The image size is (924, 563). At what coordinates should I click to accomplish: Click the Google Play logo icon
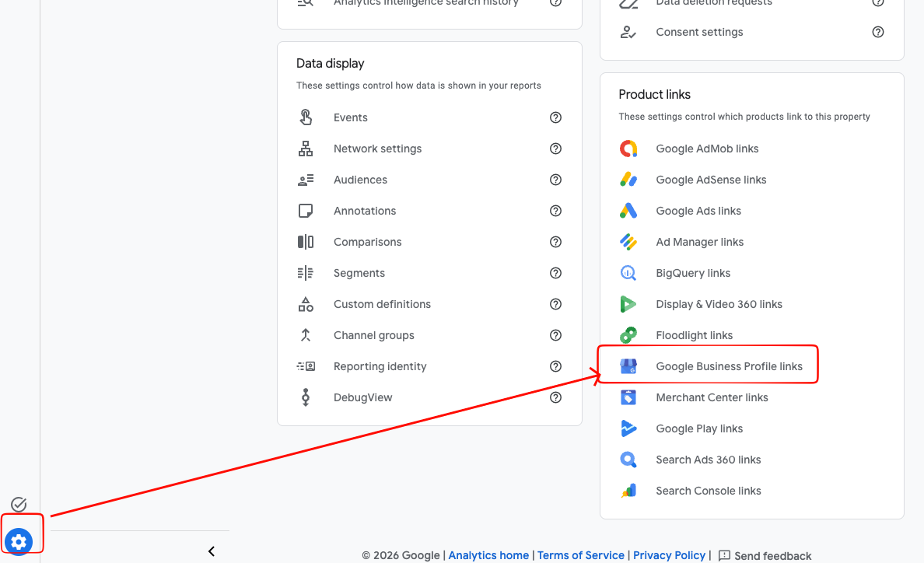tap(628, 428)
